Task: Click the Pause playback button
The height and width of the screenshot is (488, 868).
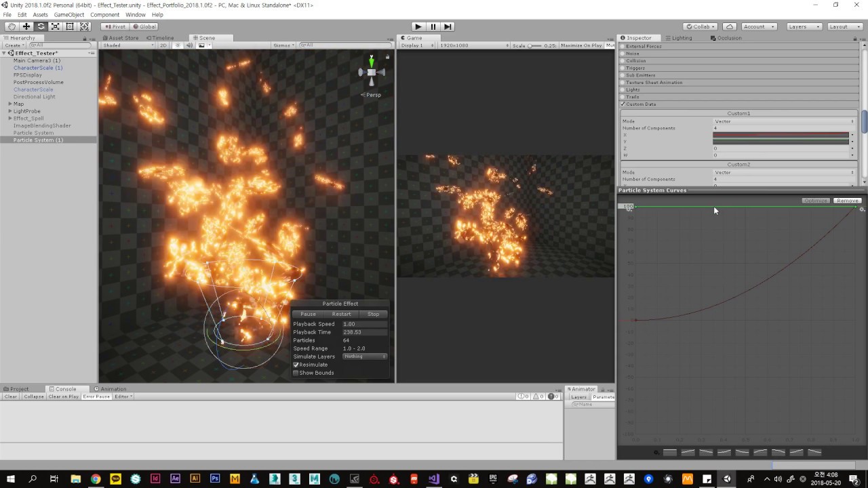Action: 433,26
